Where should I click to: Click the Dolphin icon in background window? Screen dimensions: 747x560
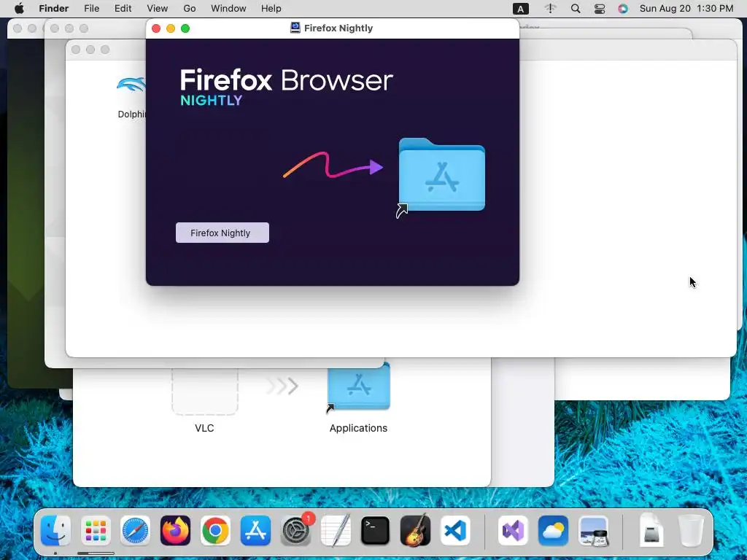tap(131, 85)
